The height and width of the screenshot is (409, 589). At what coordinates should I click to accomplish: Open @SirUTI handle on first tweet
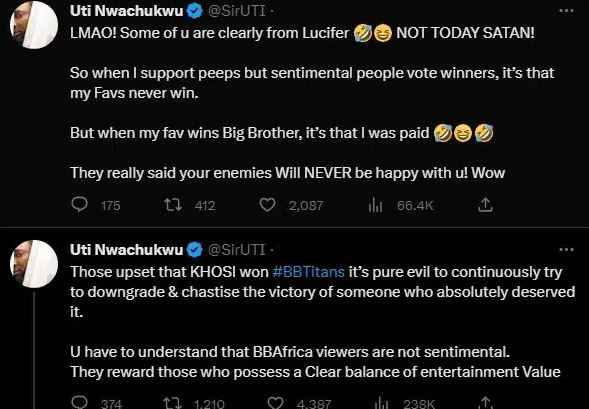click(237, 12)
